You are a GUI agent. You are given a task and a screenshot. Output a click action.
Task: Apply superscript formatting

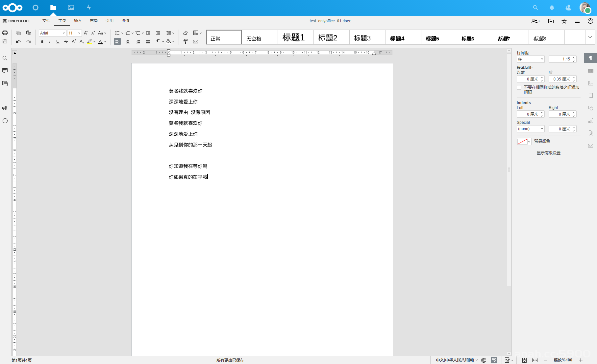click(74, 41)
